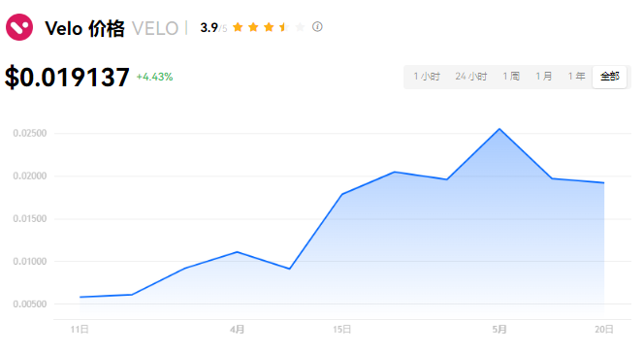
Task: Select the 全部 time range
Action: 609,77
